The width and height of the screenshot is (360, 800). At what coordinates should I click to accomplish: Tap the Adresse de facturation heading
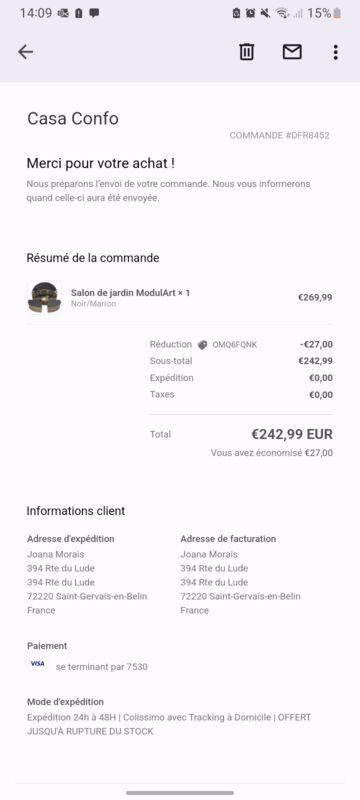point(228,539)
